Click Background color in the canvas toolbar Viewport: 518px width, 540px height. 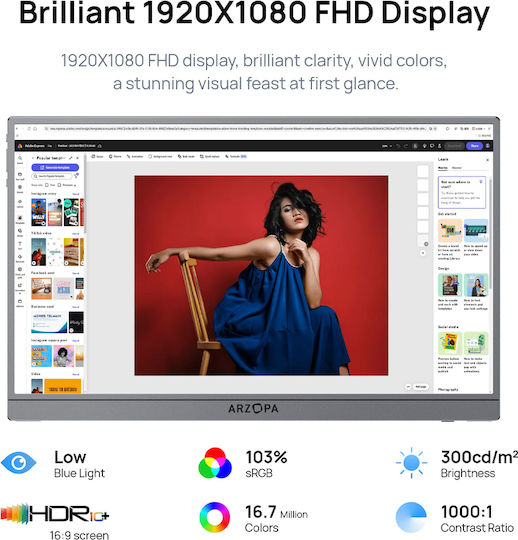(x=160, y=156)
